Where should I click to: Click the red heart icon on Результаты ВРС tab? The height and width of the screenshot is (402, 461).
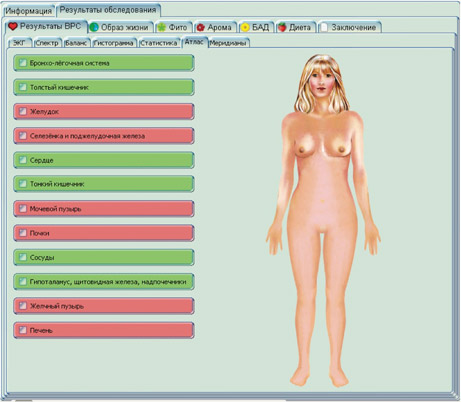pos(13,26)
